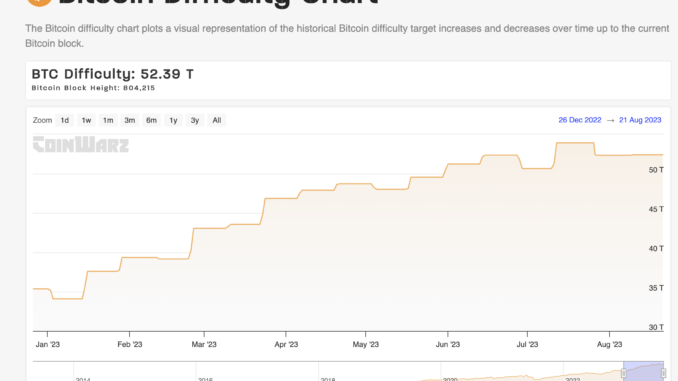Image resolution: width=678 pixels, height=381 pixels.
Task: Set chart zoom to 3y
Action: pos(195,120)
